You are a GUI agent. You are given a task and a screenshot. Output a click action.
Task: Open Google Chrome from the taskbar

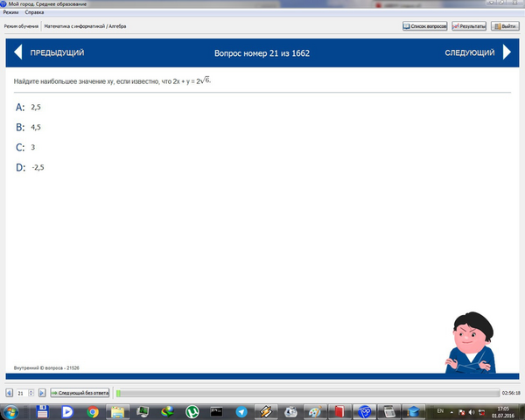93,411
